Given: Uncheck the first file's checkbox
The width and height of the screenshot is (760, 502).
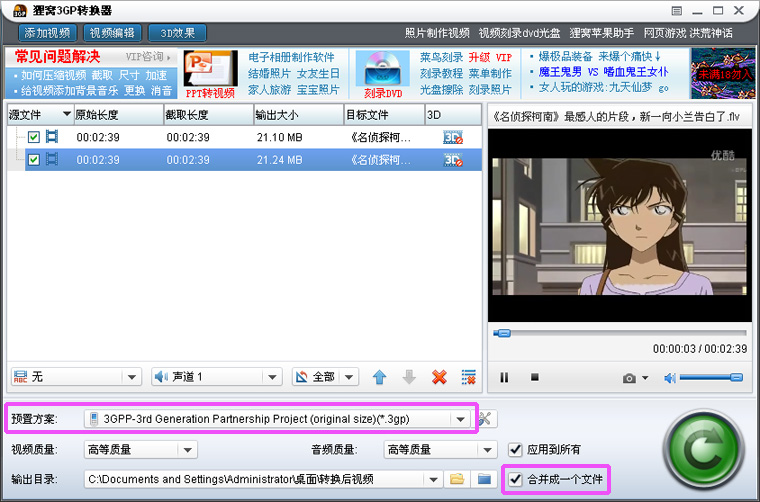Looking at the screenshot, I should [33, 138].
